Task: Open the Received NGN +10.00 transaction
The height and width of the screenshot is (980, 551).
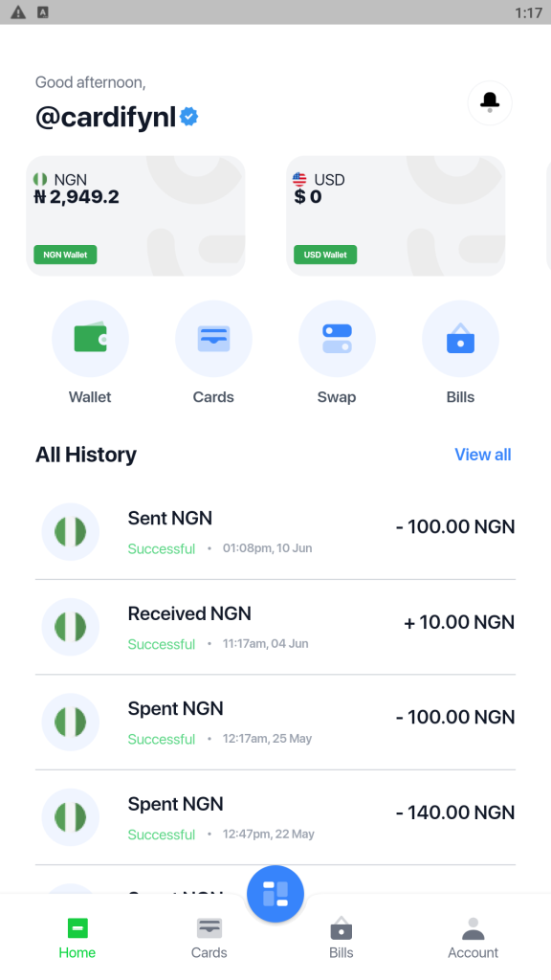Action: pos(275,627)
